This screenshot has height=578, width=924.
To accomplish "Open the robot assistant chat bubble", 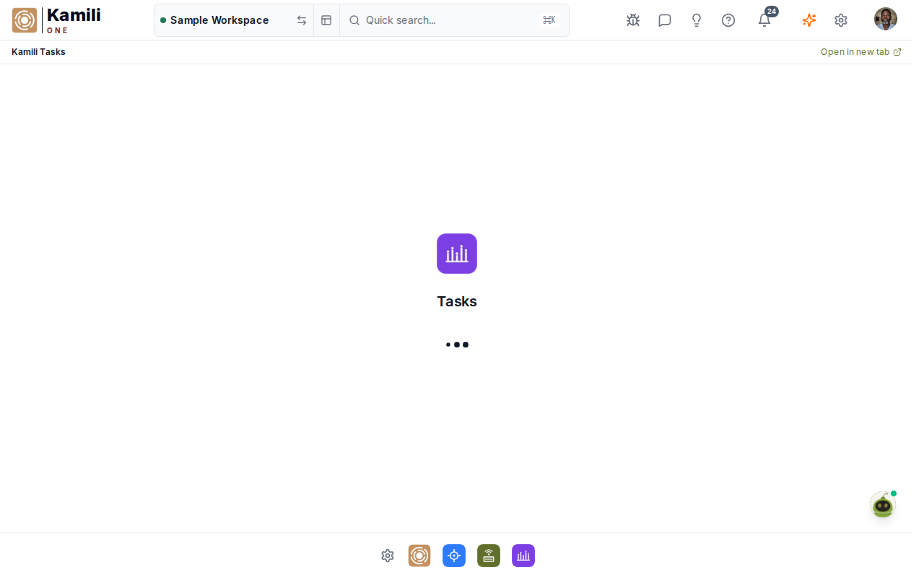I will coord(883,504).
